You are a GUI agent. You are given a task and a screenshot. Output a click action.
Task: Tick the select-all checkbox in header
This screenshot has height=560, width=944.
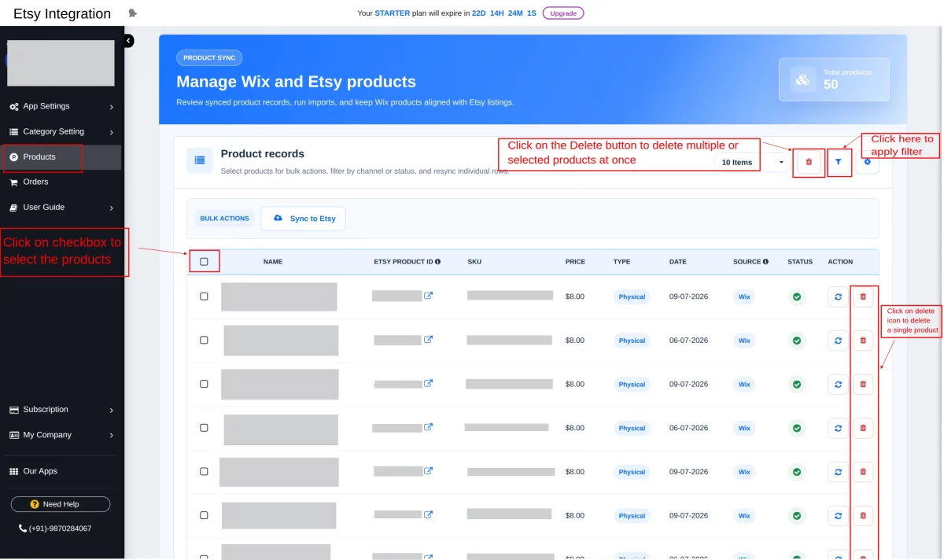(204, 262)
